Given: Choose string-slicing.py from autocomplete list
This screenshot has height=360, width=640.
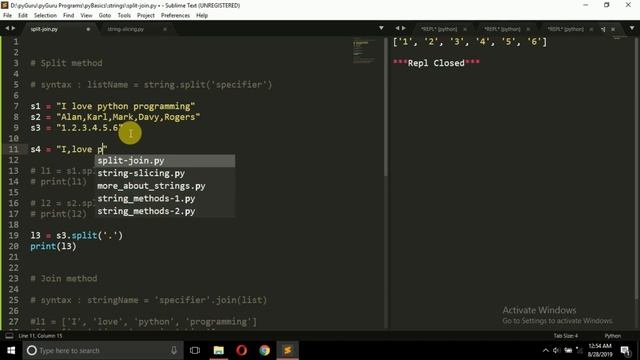Looking at the screenshot, I should pyautogui.click(x=165, y=173).
